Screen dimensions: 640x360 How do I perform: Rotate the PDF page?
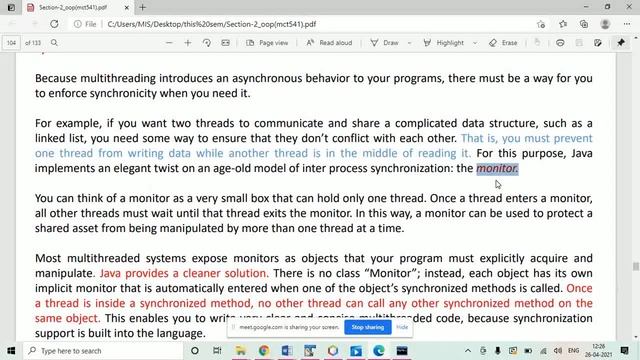click(207, 42)
